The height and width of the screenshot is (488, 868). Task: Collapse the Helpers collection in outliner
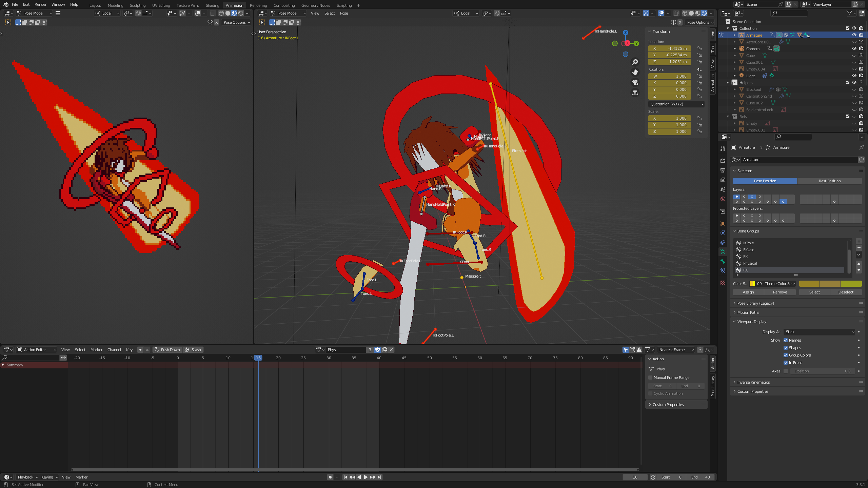tap(728, 83)
